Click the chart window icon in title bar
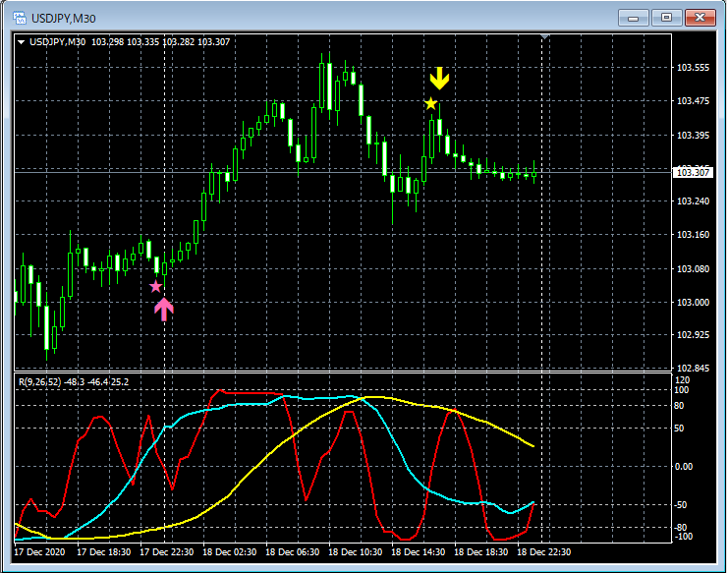This screenshot has height=573, width=728. coord(17,17)
